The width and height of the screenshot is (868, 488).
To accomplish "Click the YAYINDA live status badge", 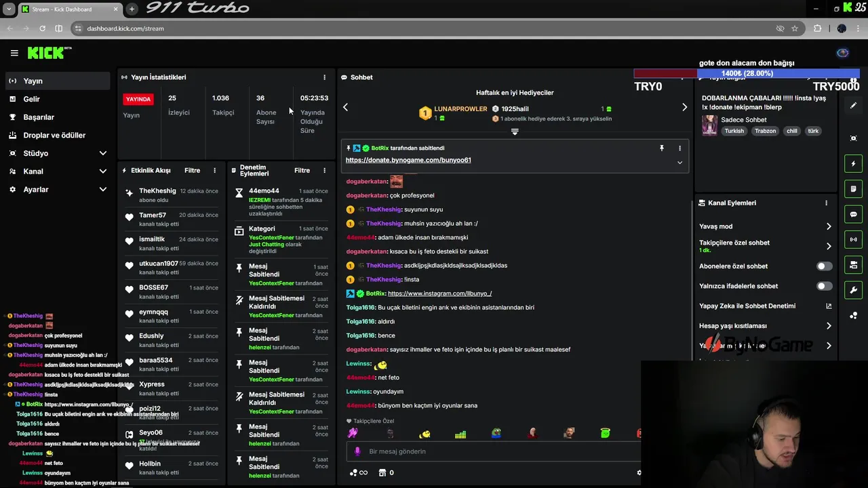I will [x=138, y=99].
